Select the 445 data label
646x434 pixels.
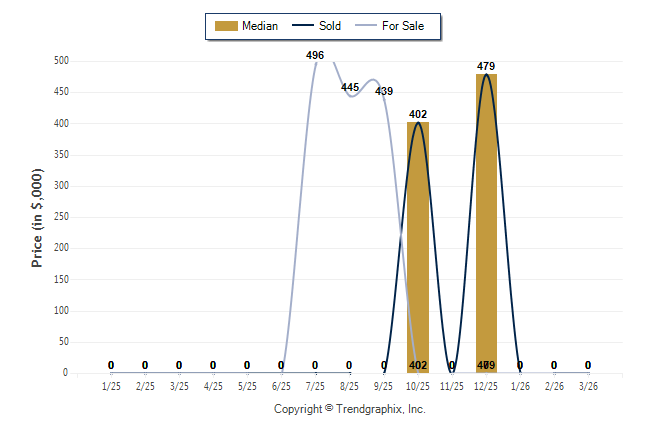click(x=350, y=88)
